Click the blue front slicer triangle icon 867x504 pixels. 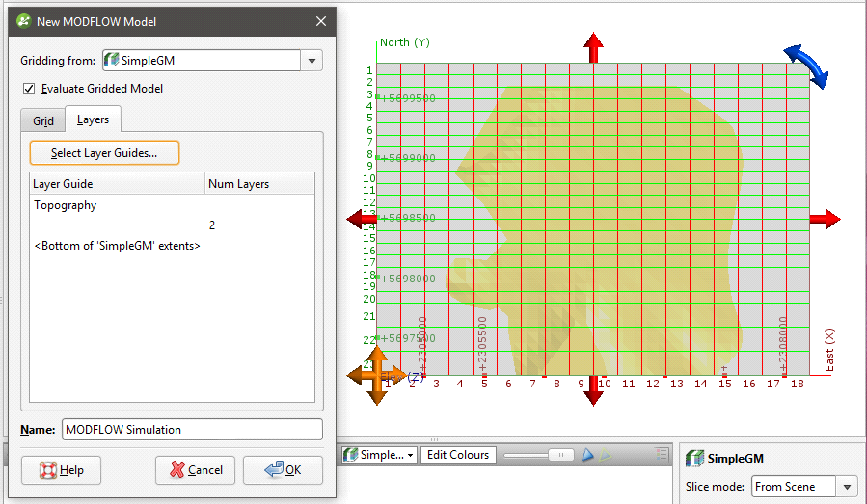(x=587, y=455)
